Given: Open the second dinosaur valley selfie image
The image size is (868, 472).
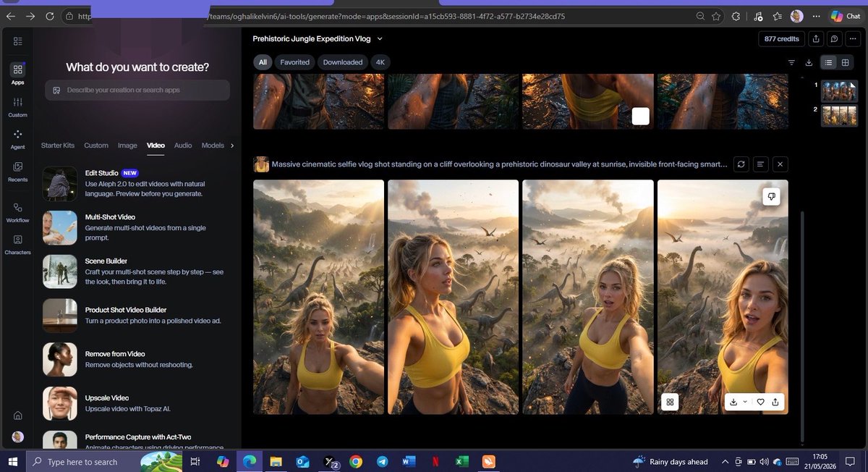Looking at the screenshot, I should [x=453, y=297].
